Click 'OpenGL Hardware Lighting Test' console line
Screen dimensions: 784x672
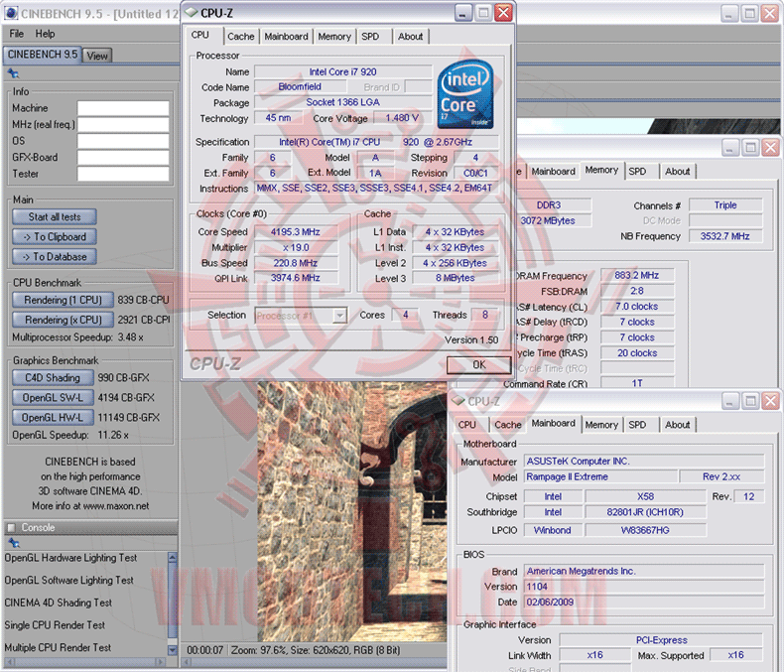[70, 558]
